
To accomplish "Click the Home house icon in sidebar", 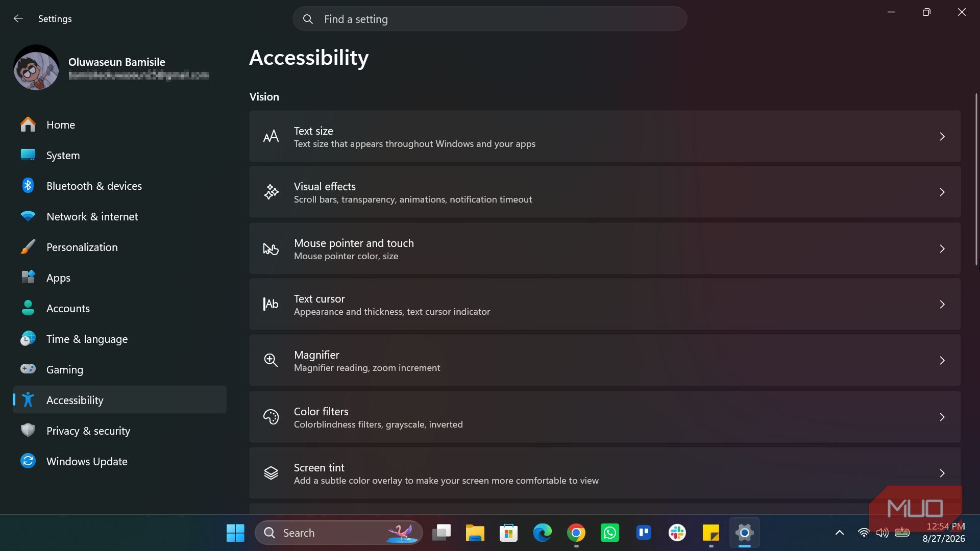I will [x=28, y=124].
